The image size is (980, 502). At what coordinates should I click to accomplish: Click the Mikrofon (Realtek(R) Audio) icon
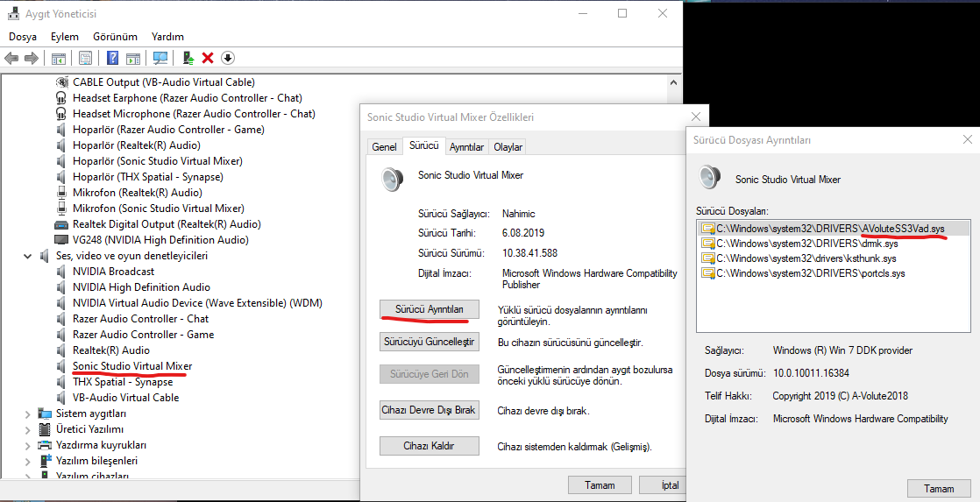coord(61,193)
